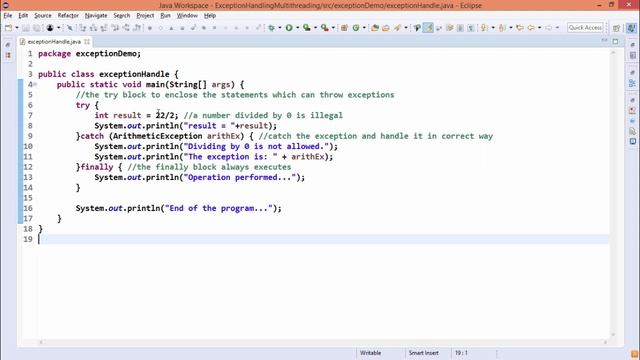Open the Help menu

click(210, 16)
